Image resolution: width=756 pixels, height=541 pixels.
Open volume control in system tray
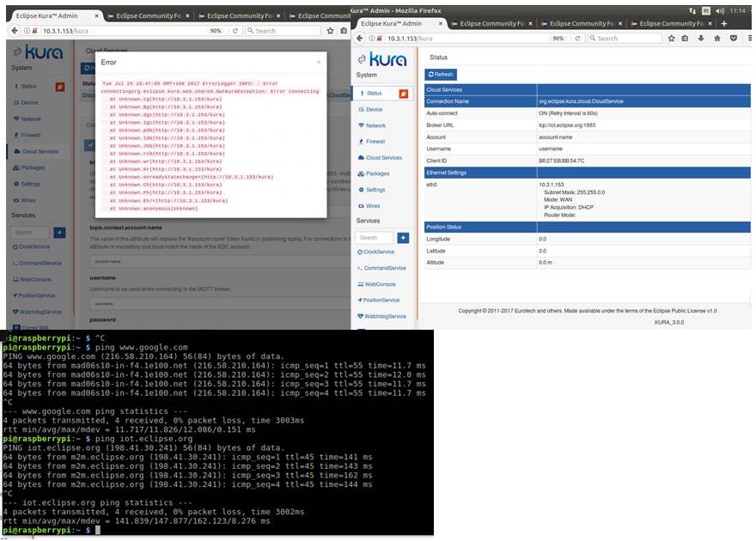coord(720,10)
